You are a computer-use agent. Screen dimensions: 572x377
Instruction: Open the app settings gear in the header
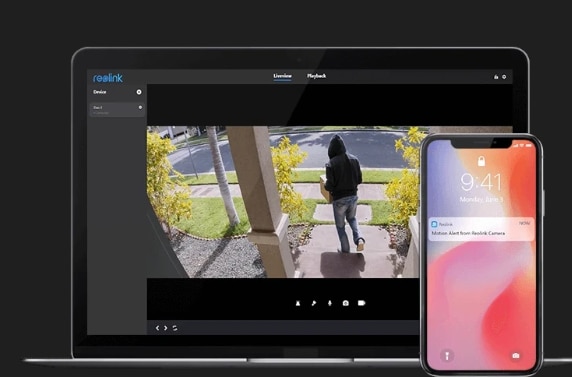(x=504, y=77)
